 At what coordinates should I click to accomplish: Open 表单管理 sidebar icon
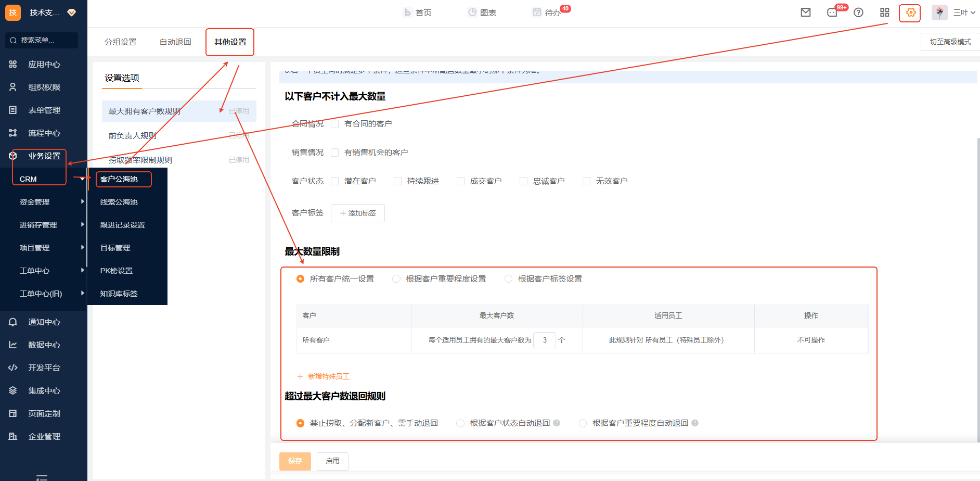point(13,110)
